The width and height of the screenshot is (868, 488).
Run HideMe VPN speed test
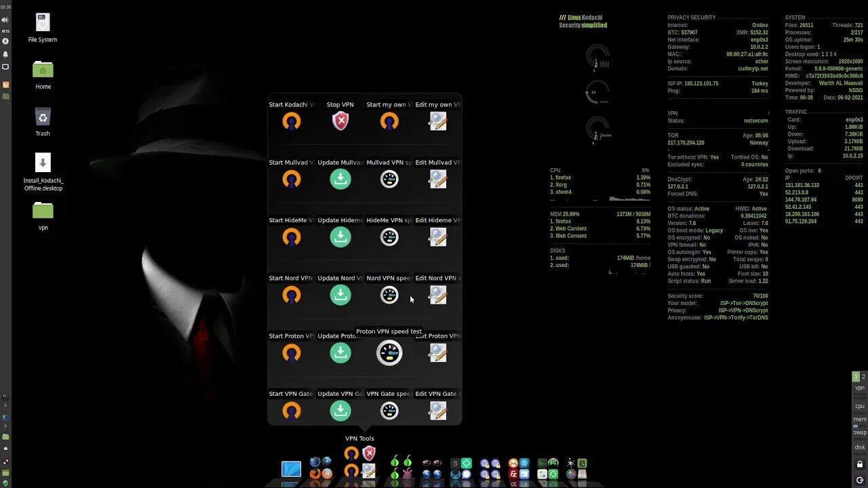pos(389,237)
